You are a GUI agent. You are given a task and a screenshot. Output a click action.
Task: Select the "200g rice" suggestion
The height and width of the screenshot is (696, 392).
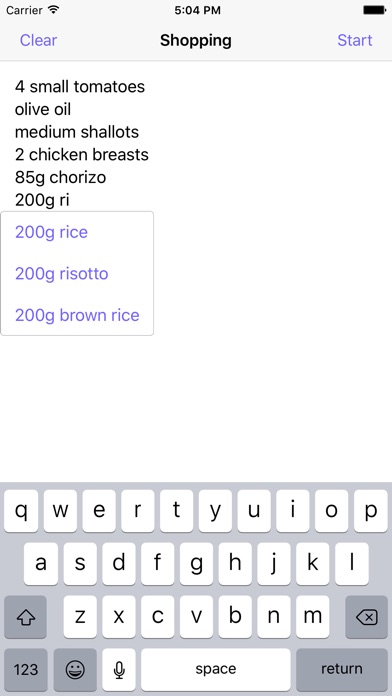(x=51, y=232)
